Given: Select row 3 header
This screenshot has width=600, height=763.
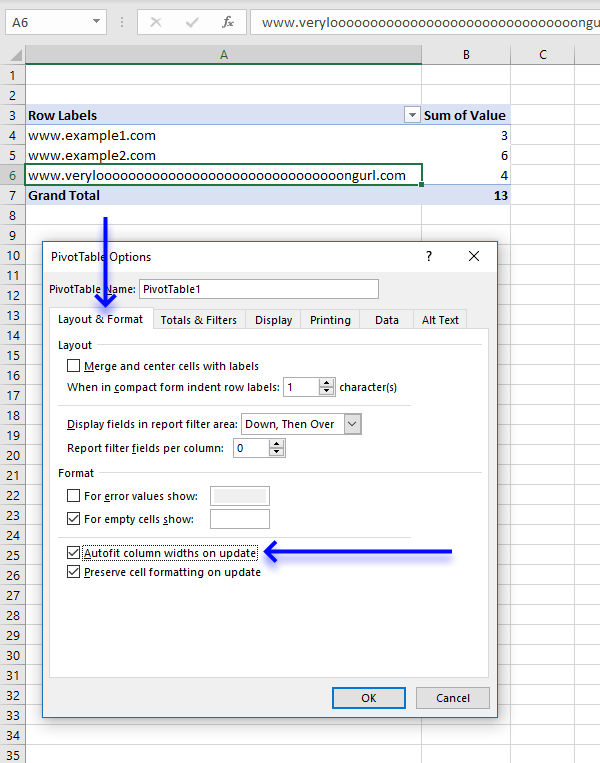Looking at the screenshot, I should [13, 115].
